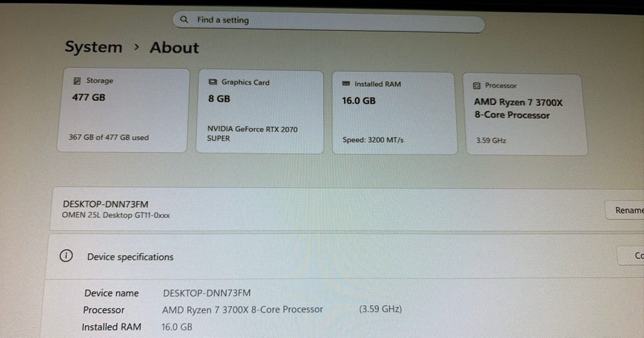This screenshot has height=338, width=644.
Task: Click the Device specifications info icon
Action: click(x=66, y=256)
